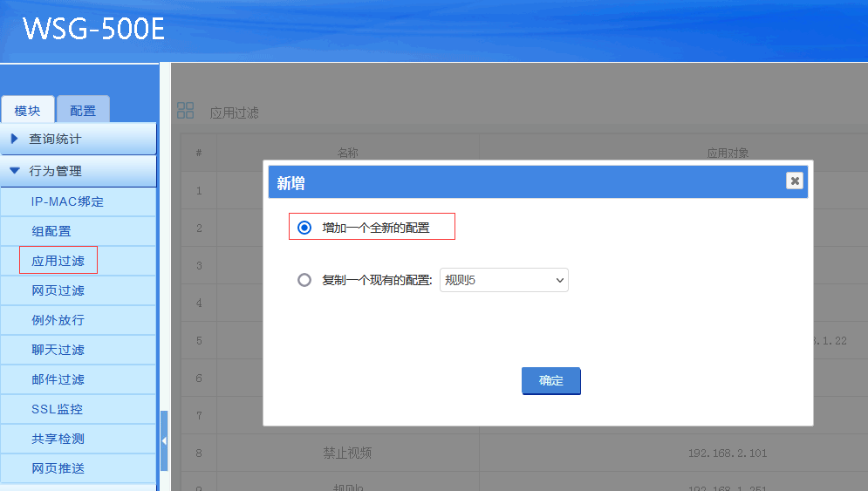The height and width of the screenshot is (491, 868).
Task: Close the 新增 dialog with X icon
Action: pyautogui.click(x=794, y=181)
